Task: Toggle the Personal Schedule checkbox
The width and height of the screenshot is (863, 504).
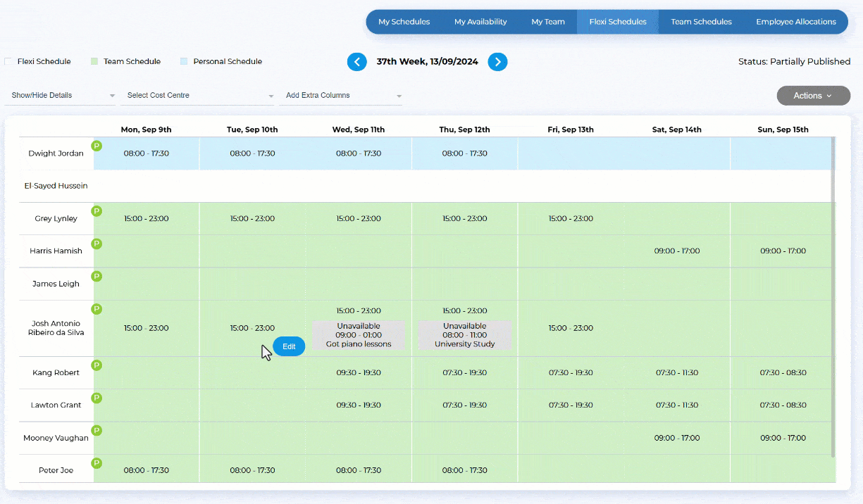Action: point(184,62)
